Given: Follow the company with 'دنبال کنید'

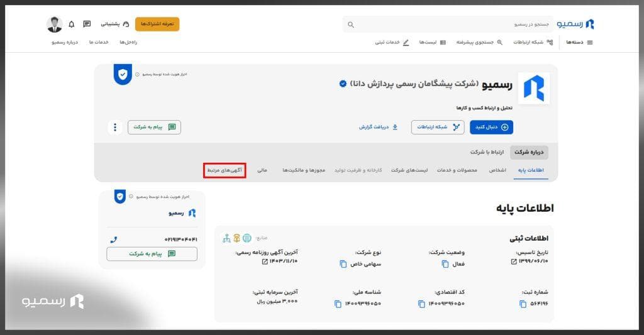Looking at the screenshot, I should coord(491,127).
